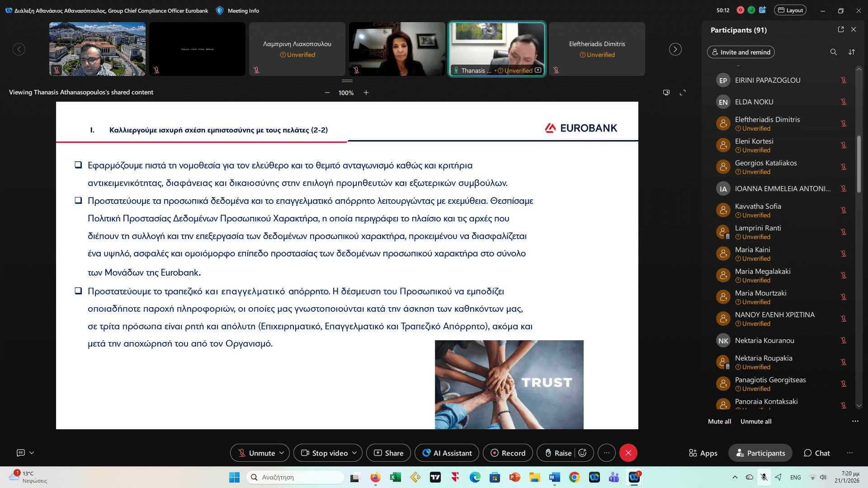Expand audio options arrow next to Unmute
Image resolution: width=868 pixels, height=488 pixels.
(x=282, y=453)
